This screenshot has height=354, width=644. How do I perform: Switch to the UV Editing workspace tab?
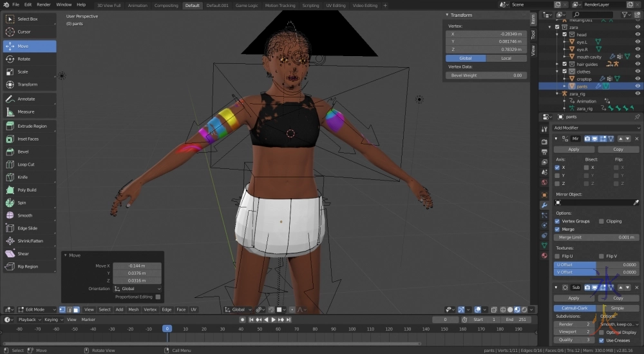tap(336, 5)
